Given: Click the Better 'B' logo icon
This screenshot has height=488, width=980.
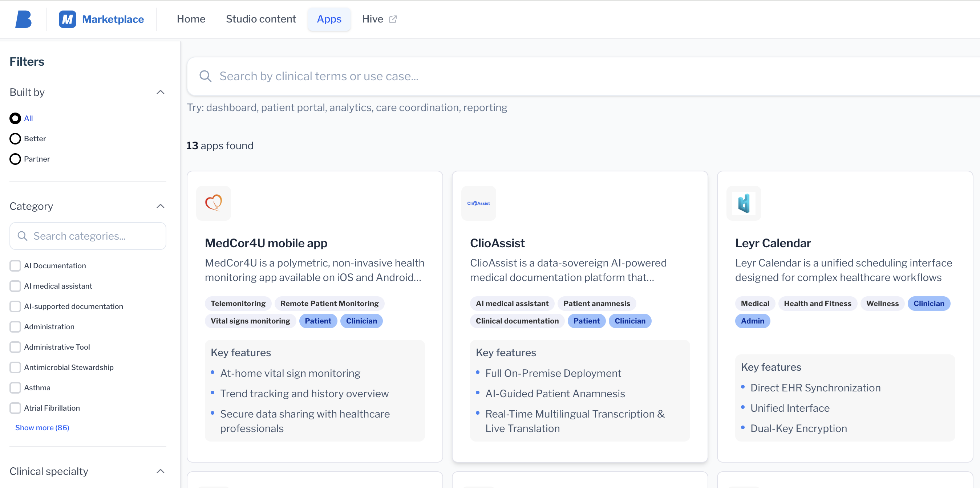Looking at the screenshot, I should pos(23,19).
